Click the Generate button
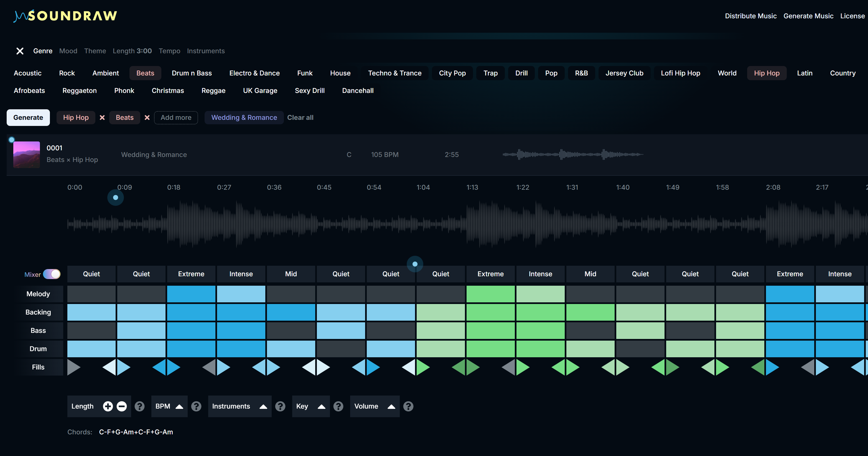The image size is (868, 456). click(28, 118)
